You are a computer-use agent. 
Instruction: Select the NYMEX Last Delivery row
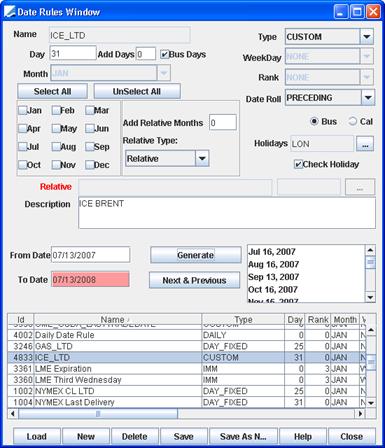pyautogui.click(x=187, y=402)
